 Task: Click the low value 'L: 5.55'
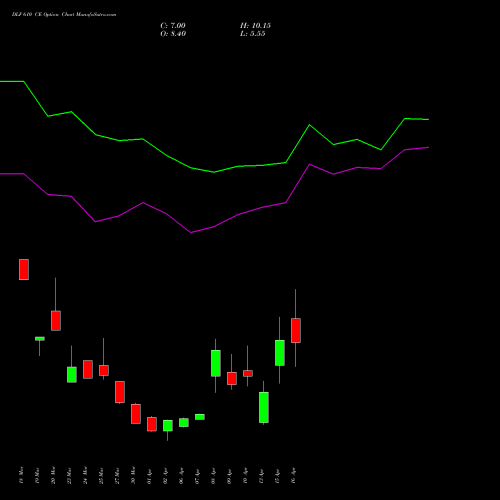[253, 34]
